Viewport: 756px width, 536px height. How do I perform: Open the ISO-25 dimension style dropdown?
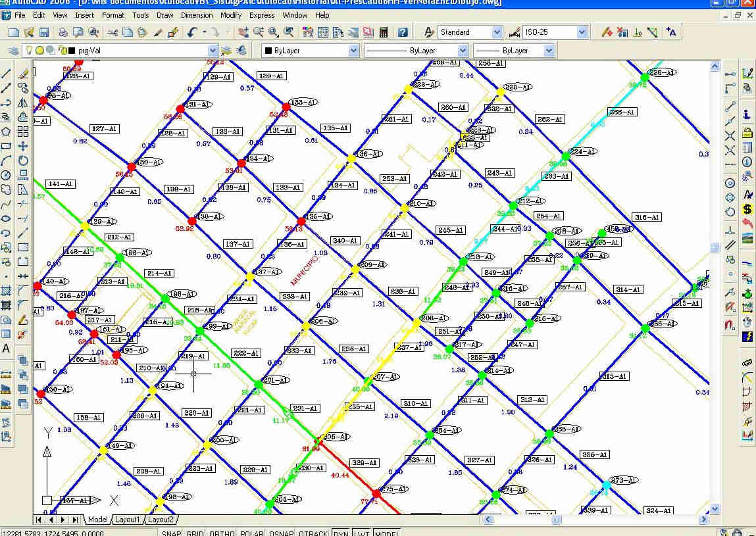pyautogui.click(x=582, y=32)
